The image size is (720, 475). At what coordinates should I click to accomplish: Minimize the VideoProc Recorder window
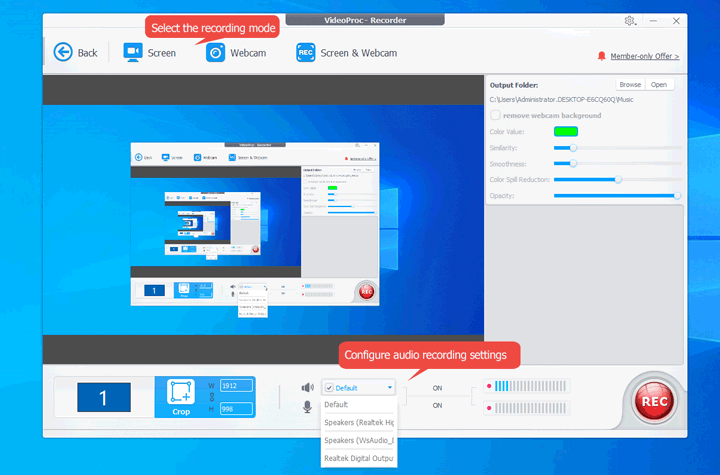[653, 21]
